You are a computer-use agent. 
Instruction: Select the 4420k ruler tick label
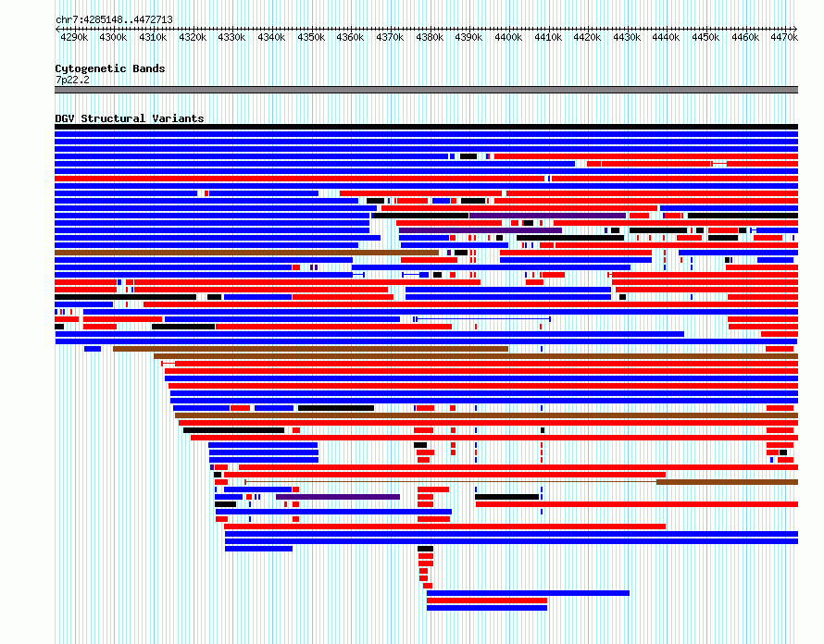pyautogui.click(x=587, y=37)
